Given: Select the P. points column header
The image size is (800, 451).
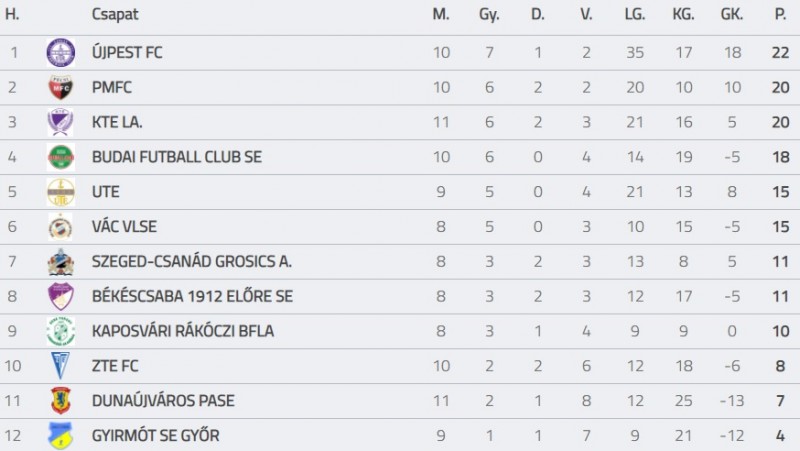Looking at the screenshot, I should pos(780,14).
